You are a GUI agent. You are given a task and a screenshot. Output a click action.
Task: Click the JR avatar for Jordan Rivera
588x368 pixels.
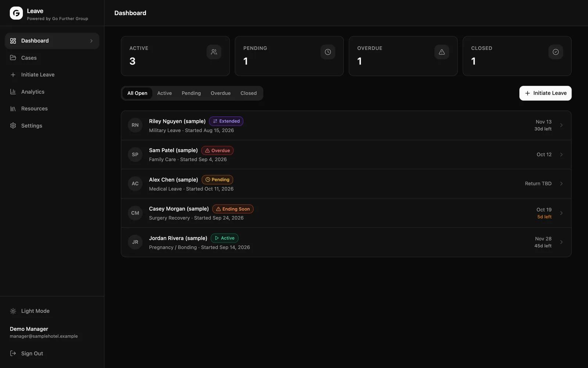coord(135,242)
